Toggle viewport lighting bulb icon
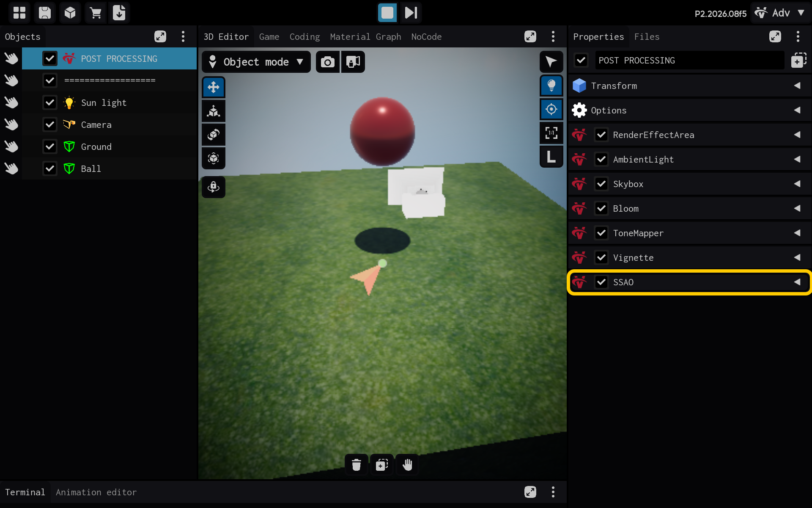Screen dimensions: 812x508 click(x=551, y=86)
